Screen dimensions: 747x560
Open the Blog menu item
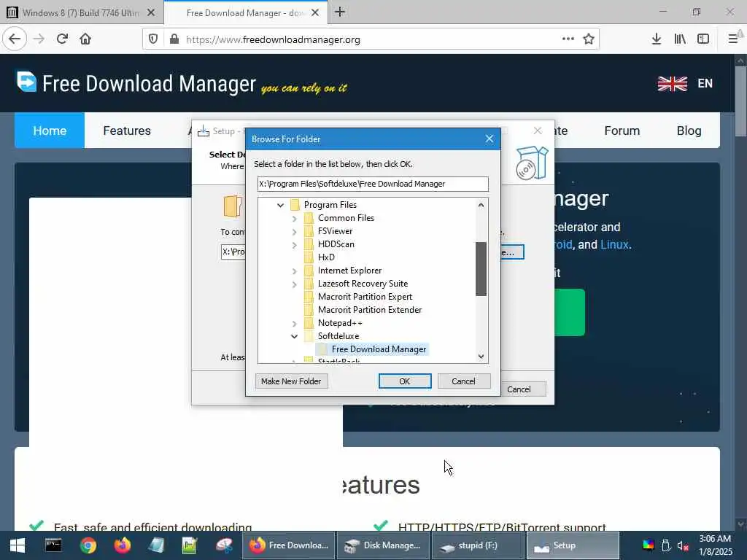tap(689, 131)
